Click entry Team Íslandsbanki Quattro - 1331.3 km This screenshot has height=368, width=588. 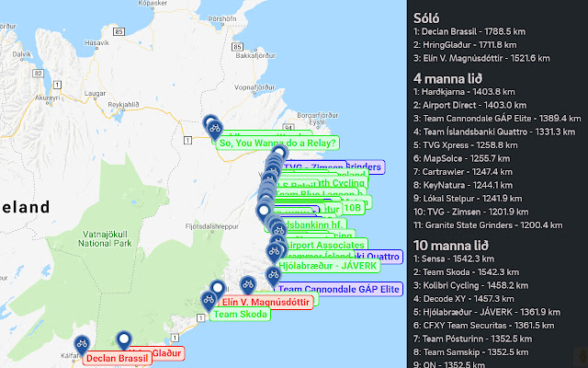(x=494, y=132)
